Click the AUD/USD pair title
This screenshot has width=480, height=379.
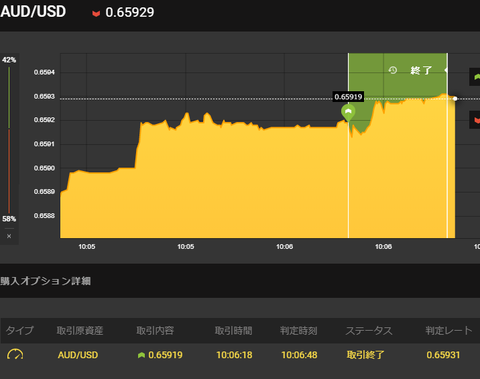(33, 12)
